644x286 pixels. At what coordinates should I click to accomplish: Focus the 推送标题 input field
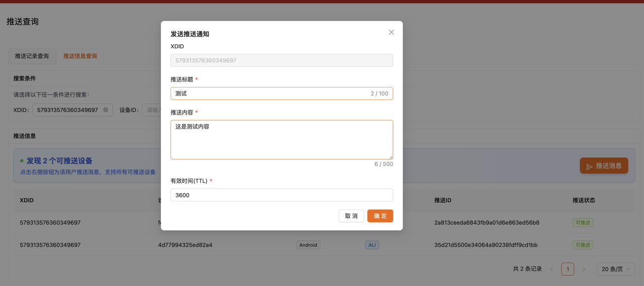269,93
